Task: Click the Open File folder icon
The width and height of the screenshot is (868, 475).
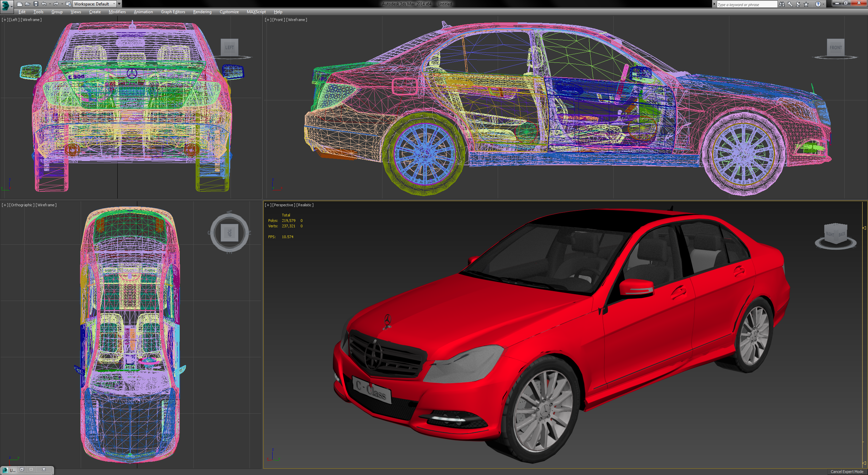Action: click(x=27, y=4)
